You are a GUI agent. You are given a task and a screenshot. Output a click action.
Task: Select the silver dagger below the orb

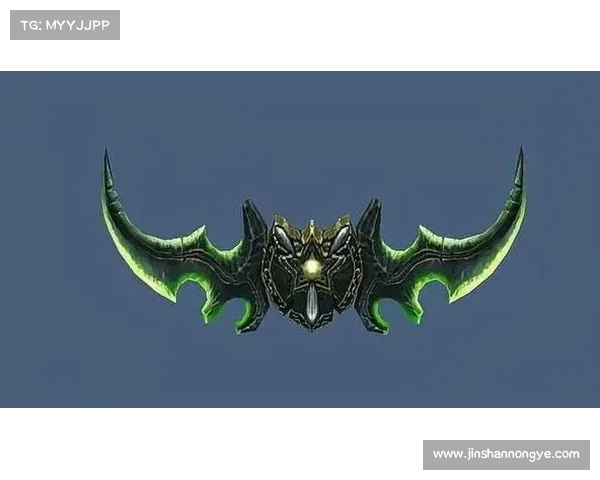click(313, 301)
